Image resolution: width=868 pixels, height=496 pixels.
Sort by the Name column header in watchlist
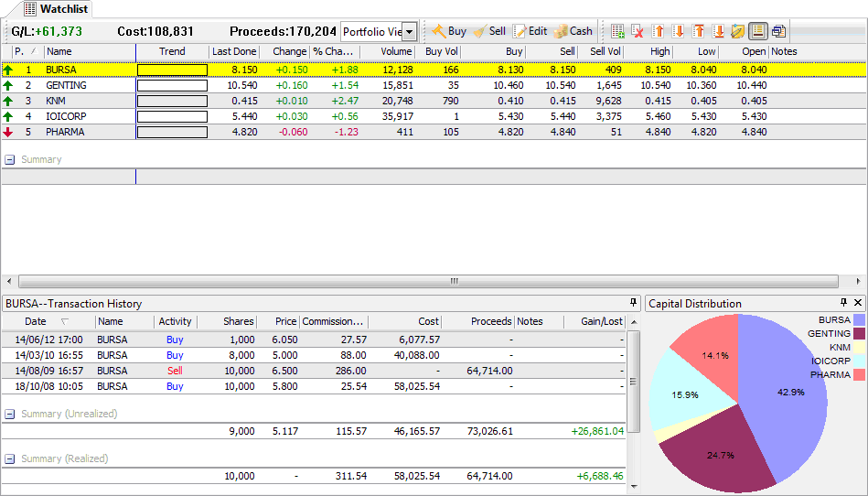click(90, 51)
